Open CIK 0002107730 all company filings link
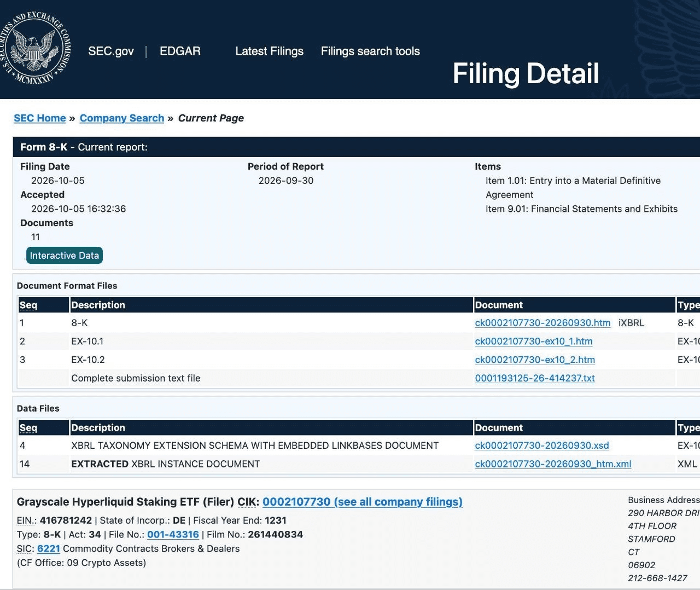 363,502
